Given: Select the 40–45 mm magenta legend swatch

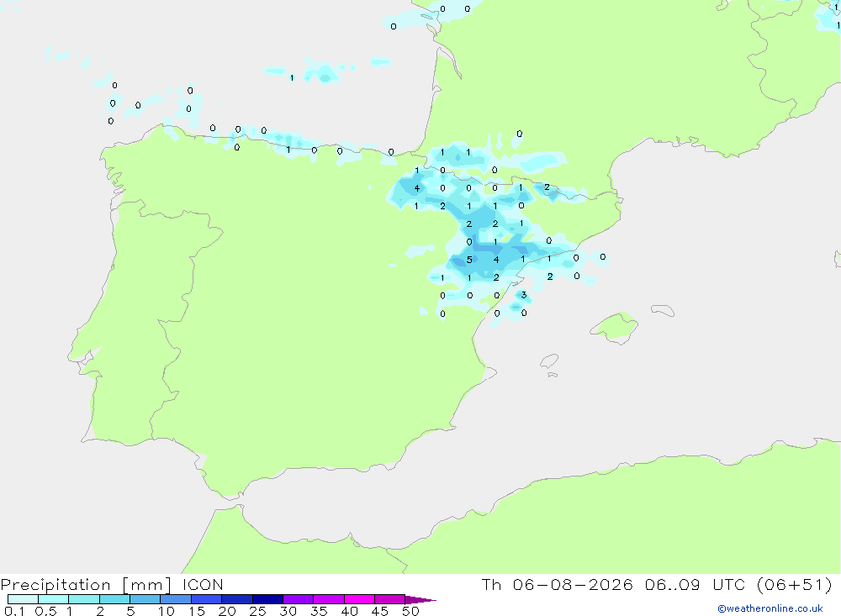Looking at the screenshot, I should (359, 599).
